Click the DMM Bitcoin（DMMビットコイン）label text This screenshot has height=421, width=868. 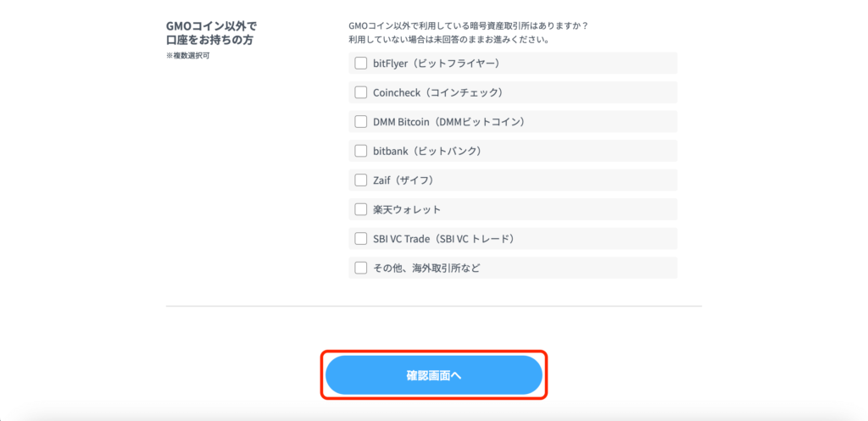(x=449, y=122)
